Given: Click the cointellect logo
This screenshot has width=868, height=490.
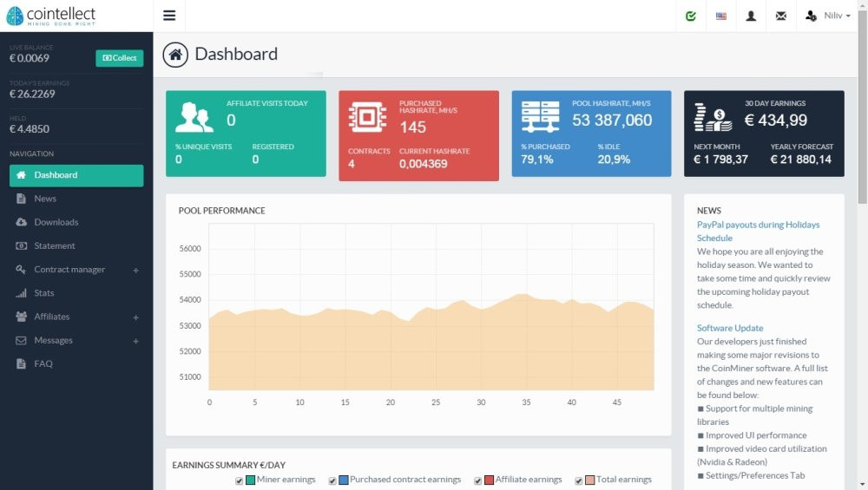Looking at the screenshot, I should point(51,16).
